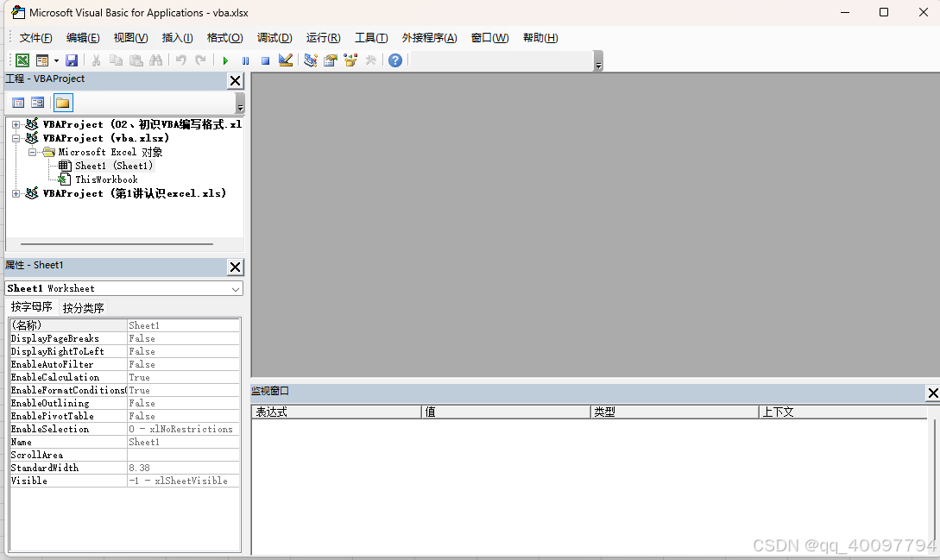
Task: Open Object Browser toolbar icon
Action: pyautogui.click(x=350, y=60)
